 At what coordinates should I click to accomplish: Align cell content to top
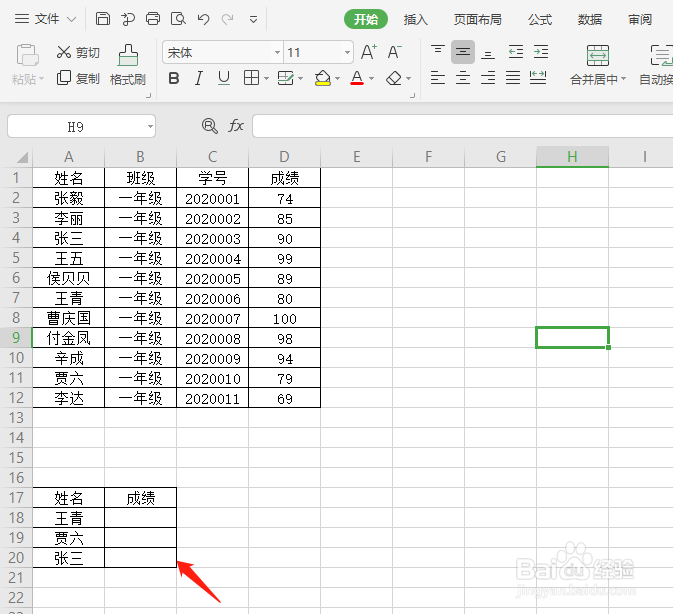[x=437, y=52]
